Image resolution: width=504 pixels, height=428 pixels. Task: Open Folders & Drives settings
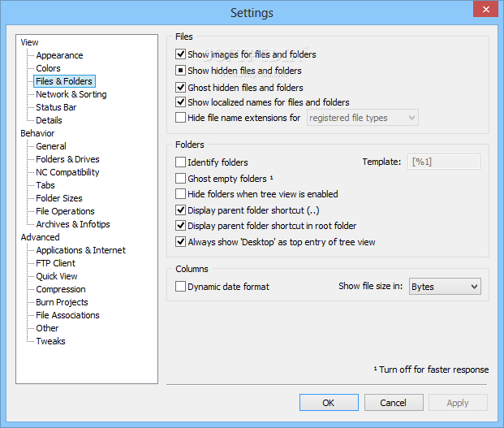pyautogui.click(x=68, y=159)
